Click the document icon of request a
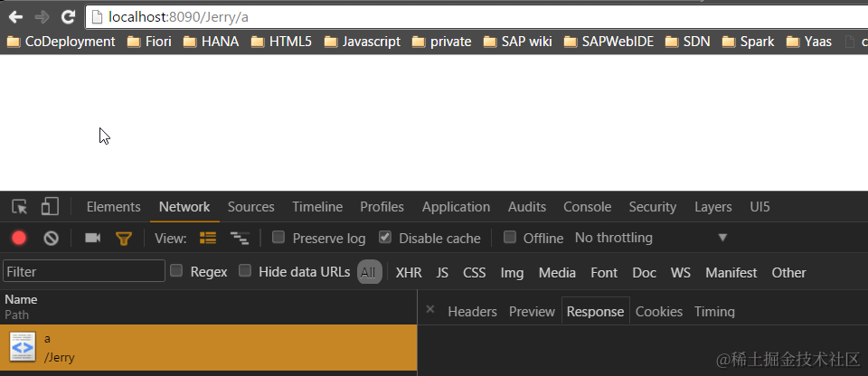Image resolution: width=868 pixels, height=376 pixels. pos(23,347)
